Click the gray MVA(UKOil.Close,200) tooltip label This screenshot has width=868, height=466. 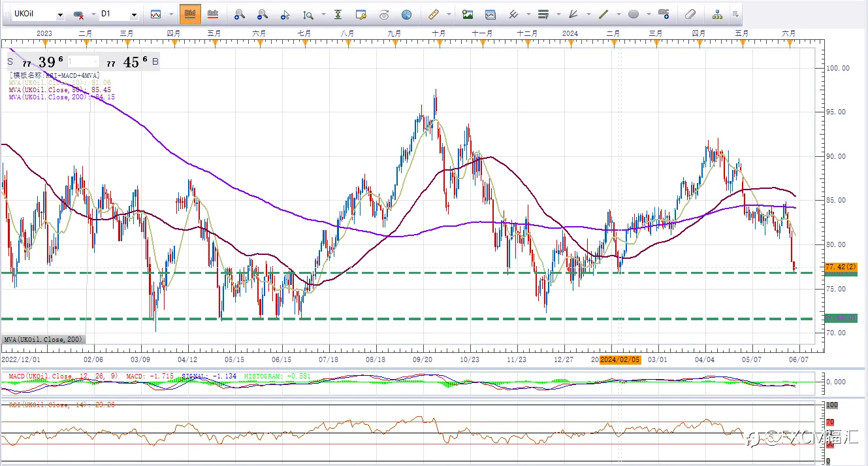(44, 340)
